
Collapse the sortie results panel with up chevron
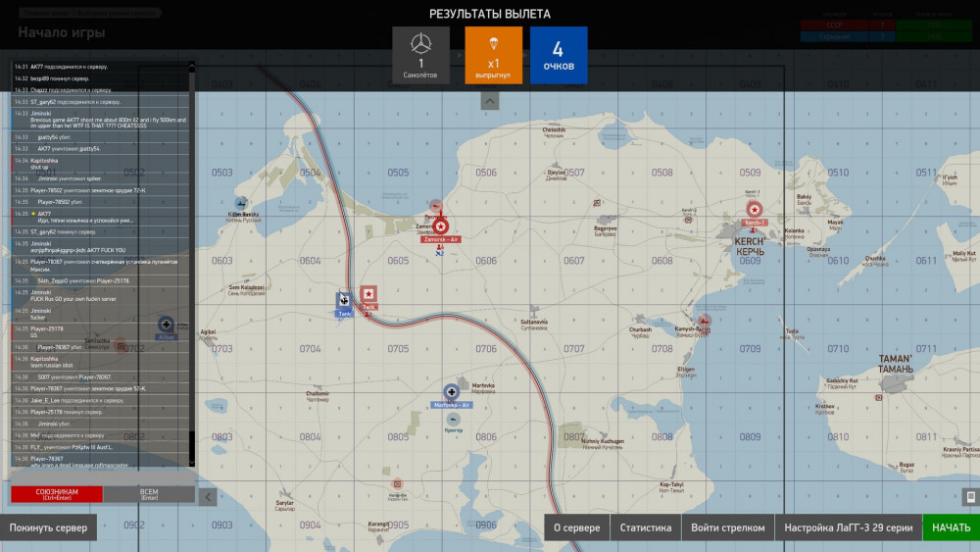[489, 101]
